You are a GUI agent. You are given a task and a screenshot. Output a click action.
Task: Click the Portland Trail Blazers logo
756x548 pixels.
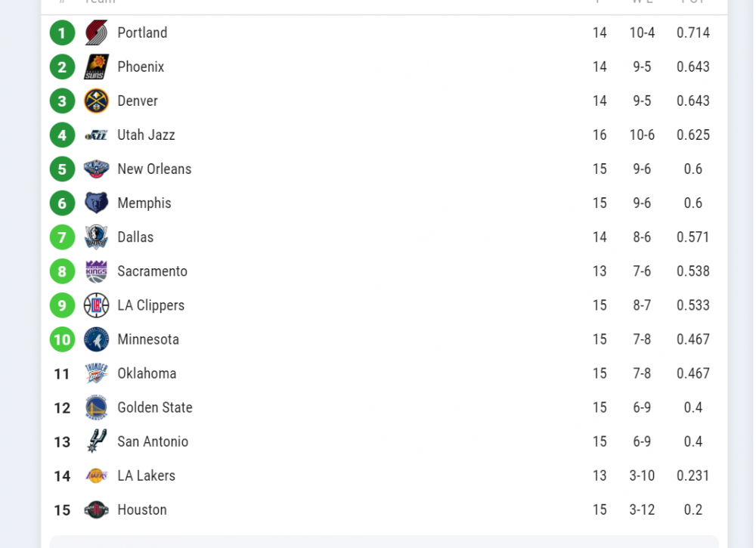[x=97, y=33]
